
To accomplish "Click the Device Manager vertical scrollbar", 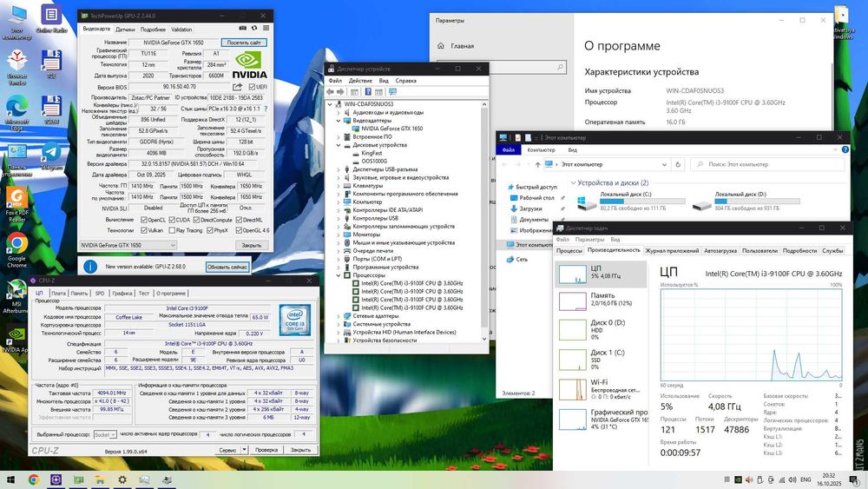I will 484,221.
